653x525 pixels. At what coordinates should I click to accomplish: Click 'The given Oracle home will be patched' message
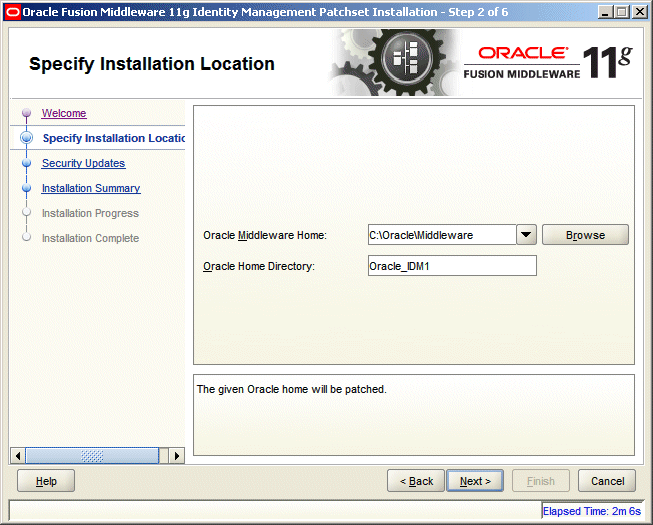[292, 389]
